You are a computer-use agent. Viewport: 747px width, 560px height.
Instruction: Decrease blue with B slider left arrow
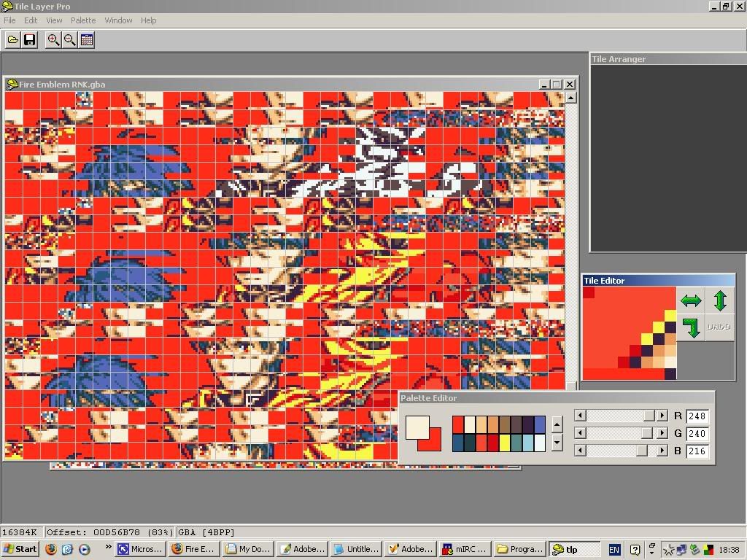pos(580,451)
